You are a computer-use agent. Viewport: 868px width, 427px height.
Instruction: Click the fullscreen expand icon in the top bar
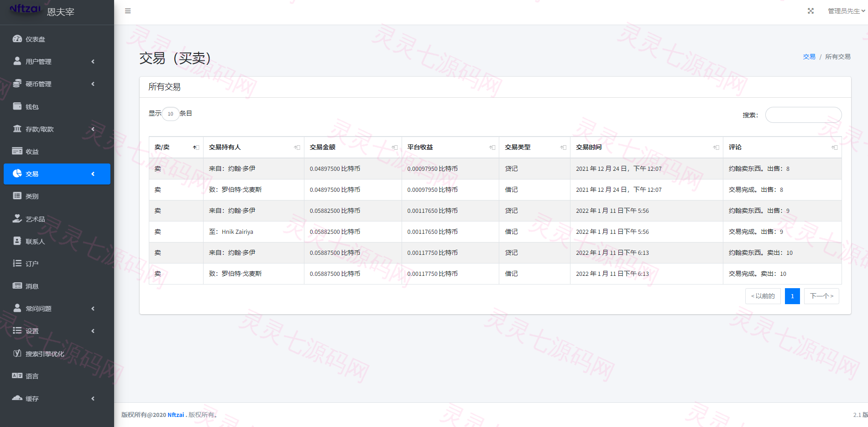(x=810, y=11)
